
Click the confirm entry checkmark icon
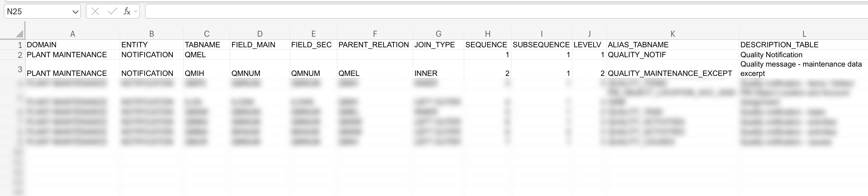click(112, 12)
